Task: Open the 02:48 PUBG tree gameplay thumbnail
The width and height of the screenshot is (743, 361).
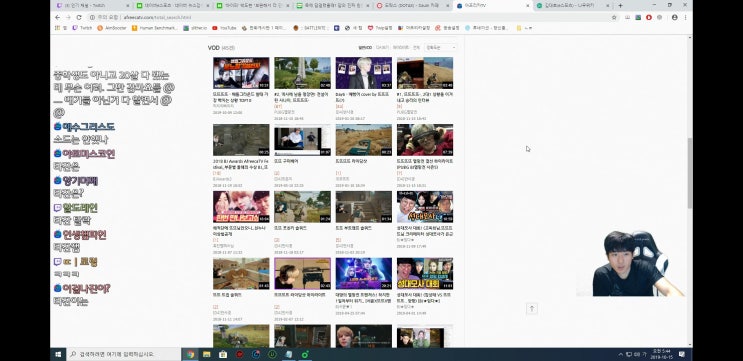Action: [302, 73]
